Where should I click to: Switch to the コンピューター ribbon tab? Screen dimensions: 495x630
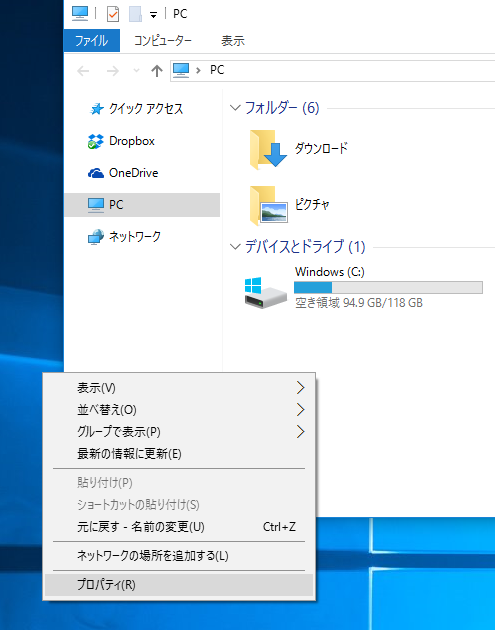(x=163, y=41)
